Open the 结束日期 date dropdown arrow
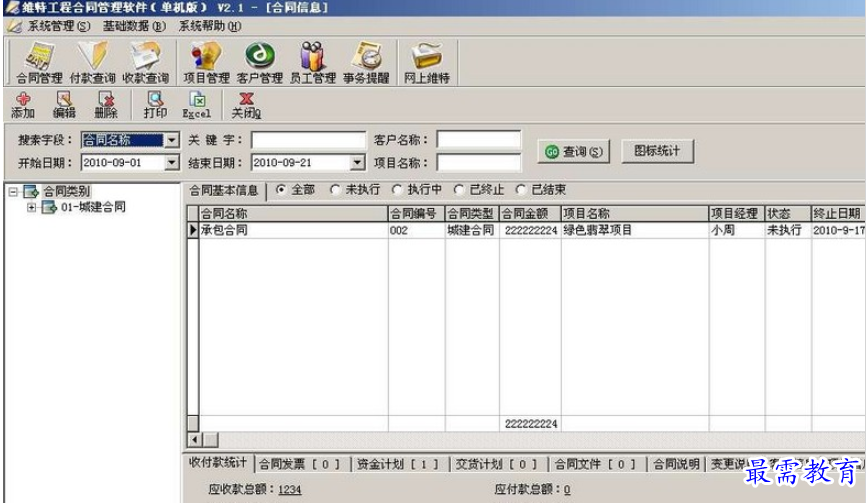 [x=358, y=163]
